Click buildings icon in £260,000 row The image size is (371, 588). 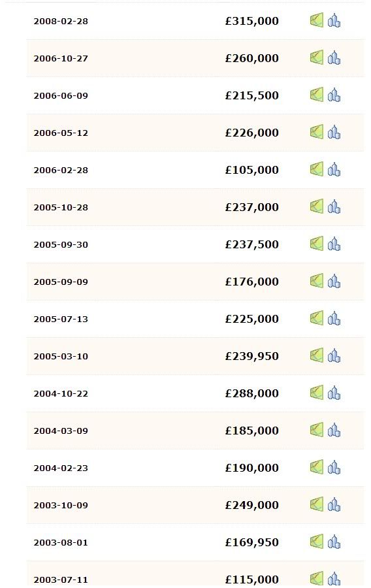click(x=334, y=57)
